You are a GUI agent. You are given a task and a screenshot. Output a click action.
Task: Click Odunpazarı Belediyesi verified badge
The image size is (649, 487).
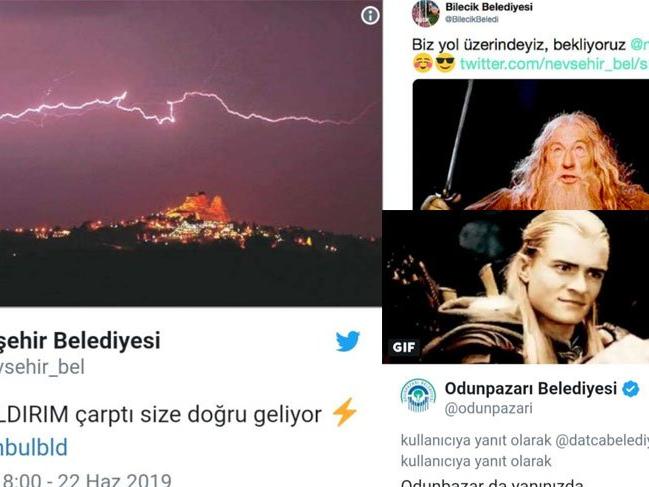tap(631, 389)
